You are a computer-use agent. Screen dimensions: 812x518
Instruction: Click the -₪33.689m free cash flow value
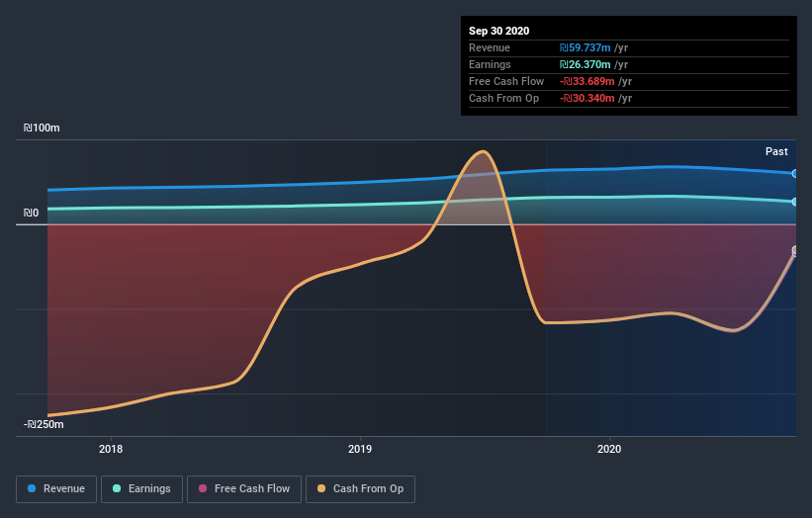(x=586, y=81)
